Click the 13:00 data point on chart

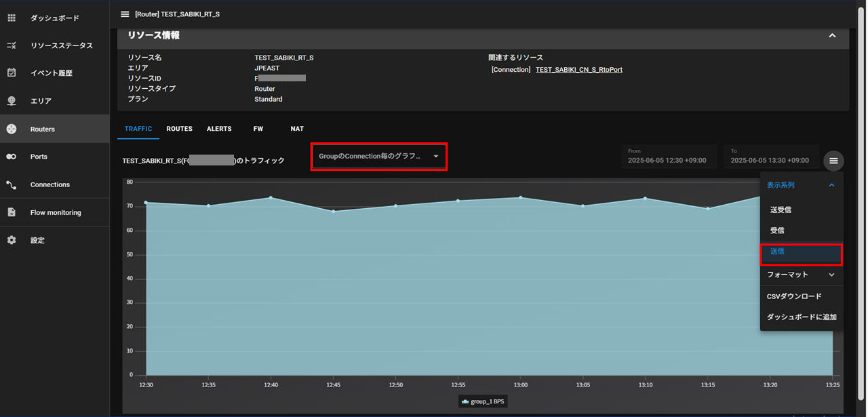pos(520,197)
